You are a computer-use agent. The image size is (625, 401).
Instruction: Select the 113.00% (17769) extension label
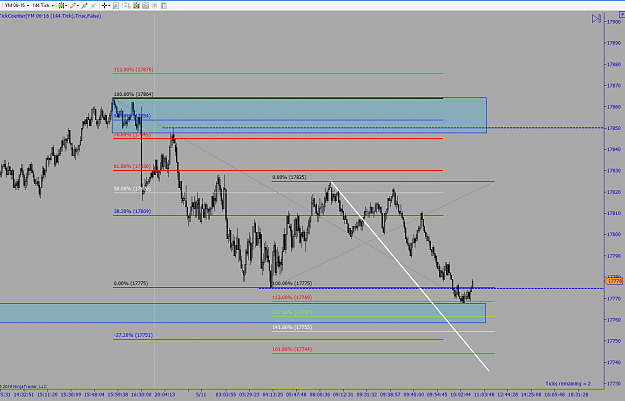292,298
